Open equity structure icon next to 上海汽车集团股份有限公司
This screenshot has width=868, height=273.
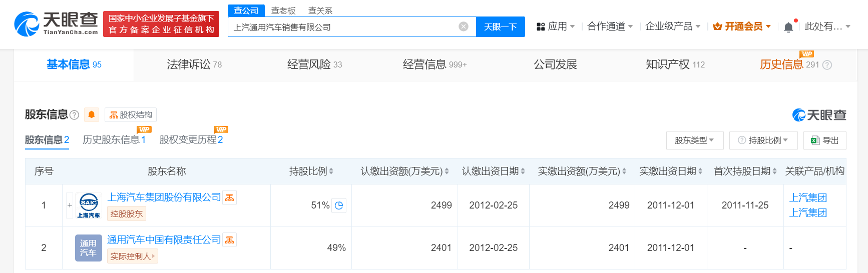click(230, 197)
